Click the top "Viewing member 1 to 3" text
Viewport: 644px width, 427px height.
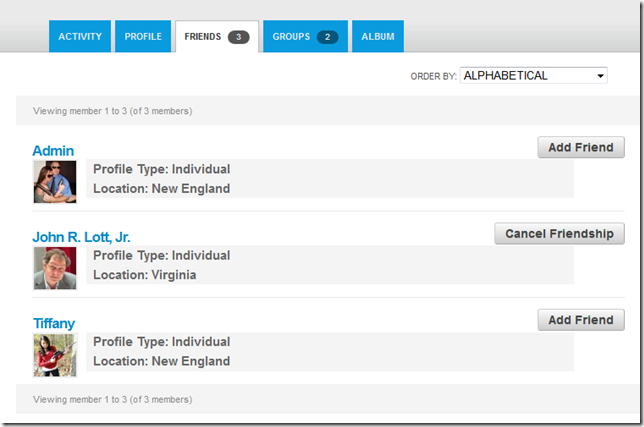tap(113, 111)
